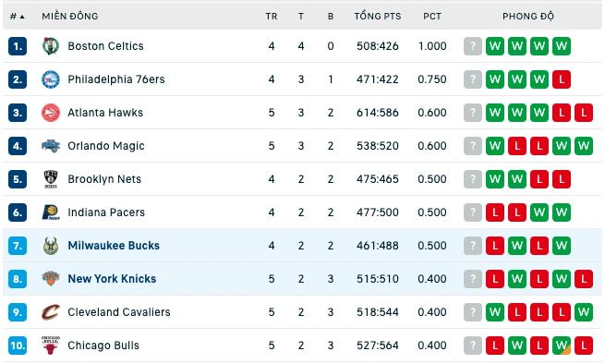Viewport: 605px width, 364px height.
Task: Open the Chicago Bulls logo icon
Action: (x=51, y=346)
